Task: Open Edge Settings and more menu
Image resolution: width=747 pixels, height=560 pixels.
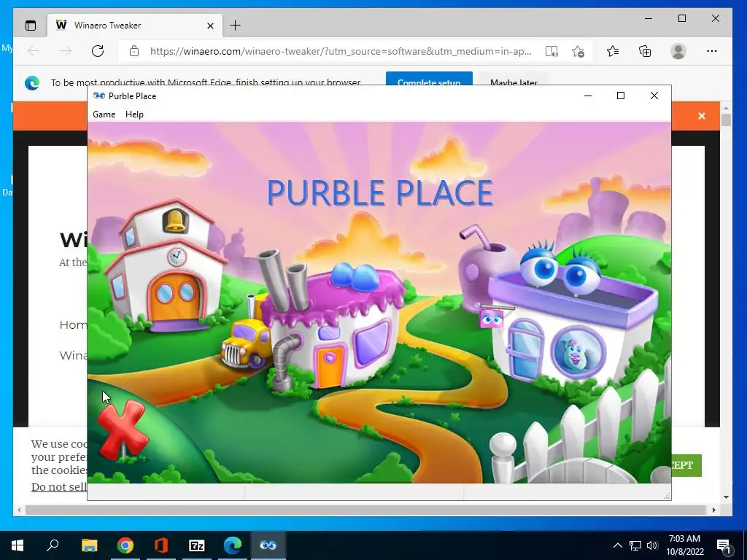Action: [x=712, y=51]
